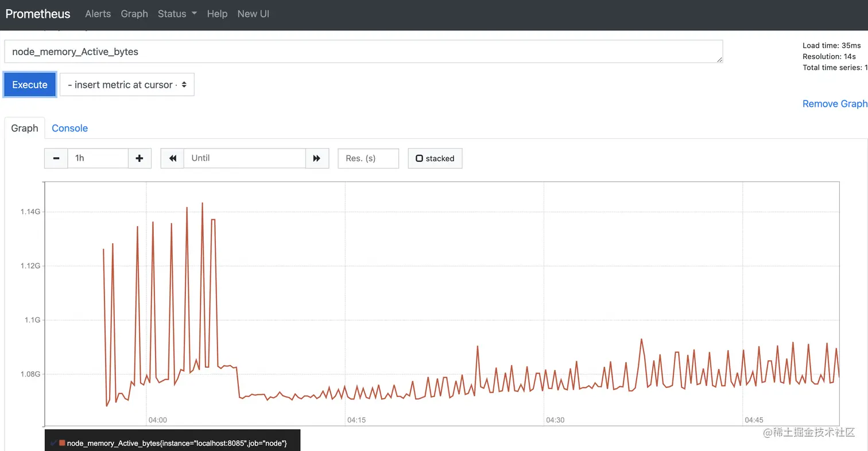Click the Prometheus brand logo text
Image resolution: width=868 pixels, height=451 pixels.
[x=38, y=14]
